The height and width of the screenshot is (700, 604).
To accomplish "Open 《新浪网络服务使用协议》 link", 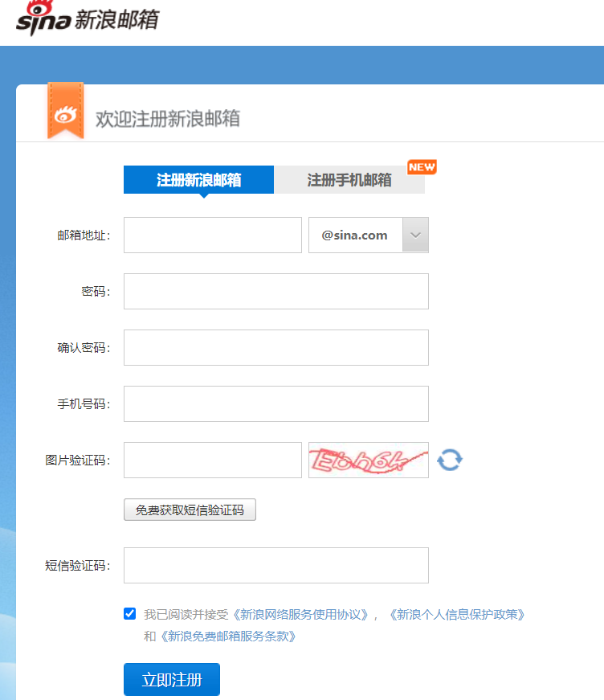I will click(x=300, y=615).
